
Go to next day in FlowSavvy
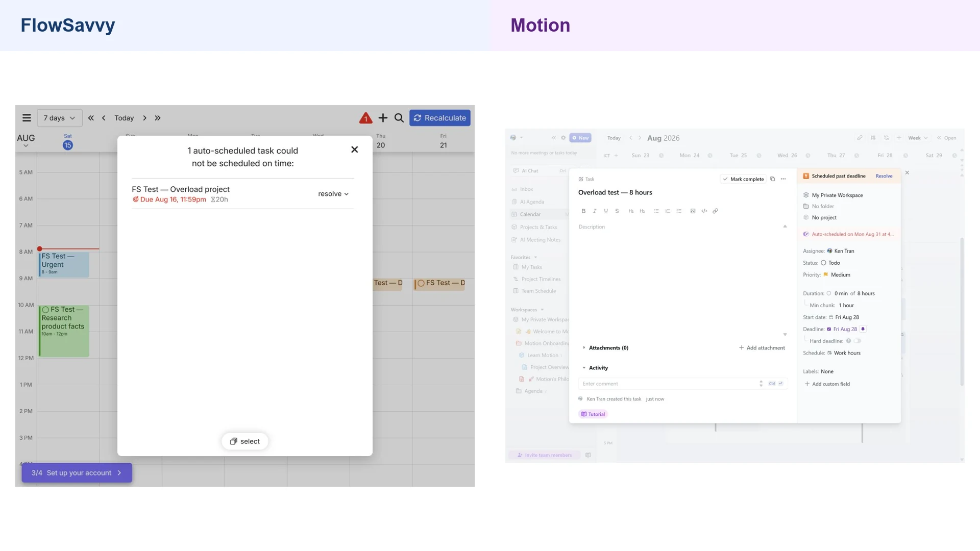coord(145,118)
